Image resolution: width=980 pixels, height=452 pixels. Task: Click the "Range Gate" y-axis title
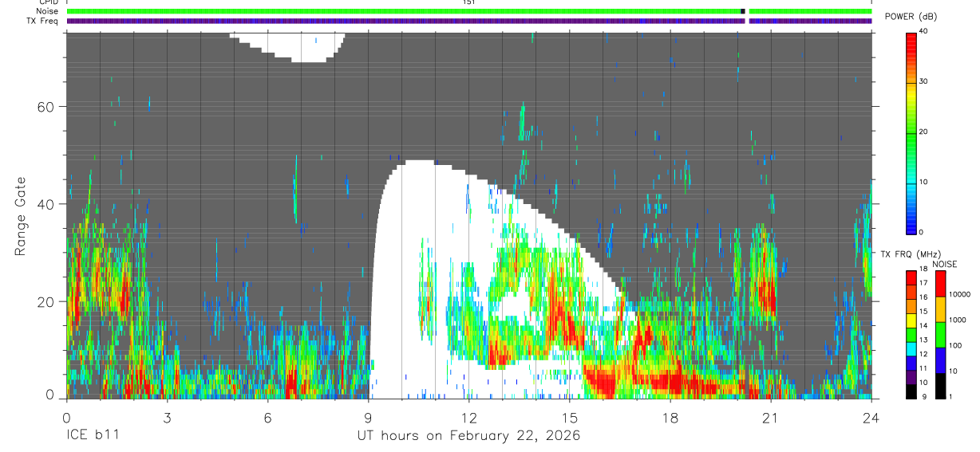tap(20, 217)
